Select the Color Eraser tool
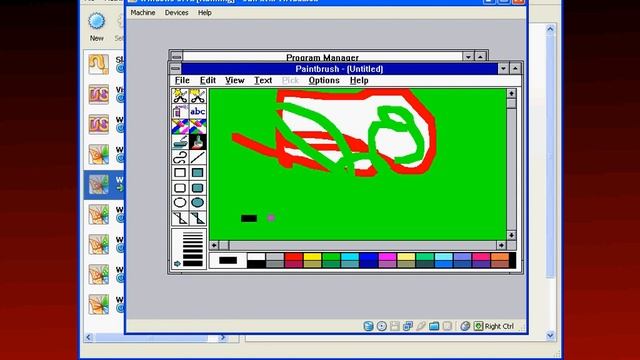Image resolution: width=640 pixels, height=360 pixels. (180, 127)
